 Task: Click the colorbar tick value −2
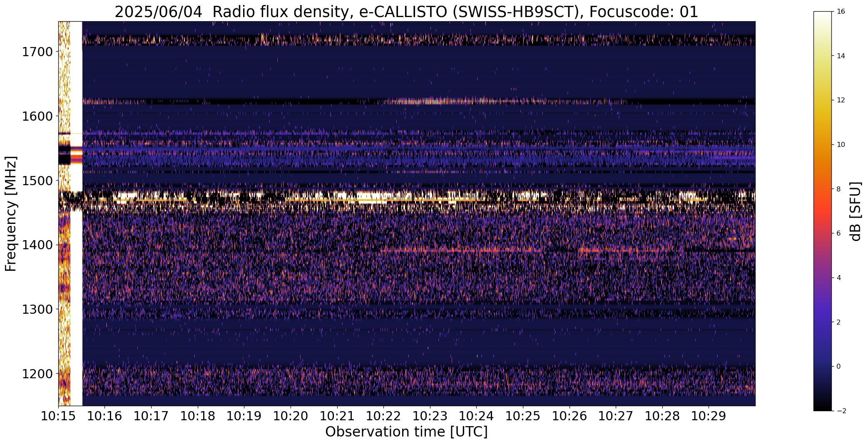841,411
